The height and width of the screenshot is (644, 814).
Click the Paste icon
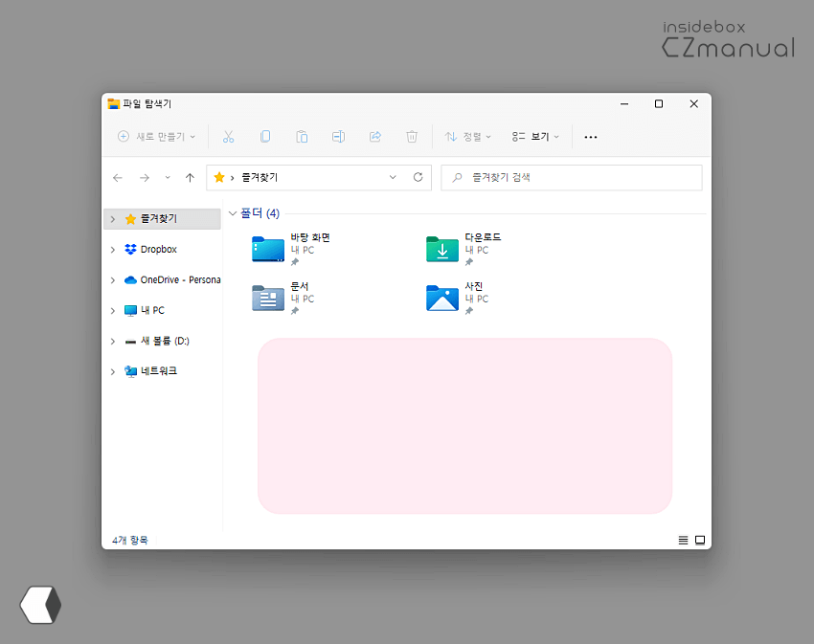302,137
